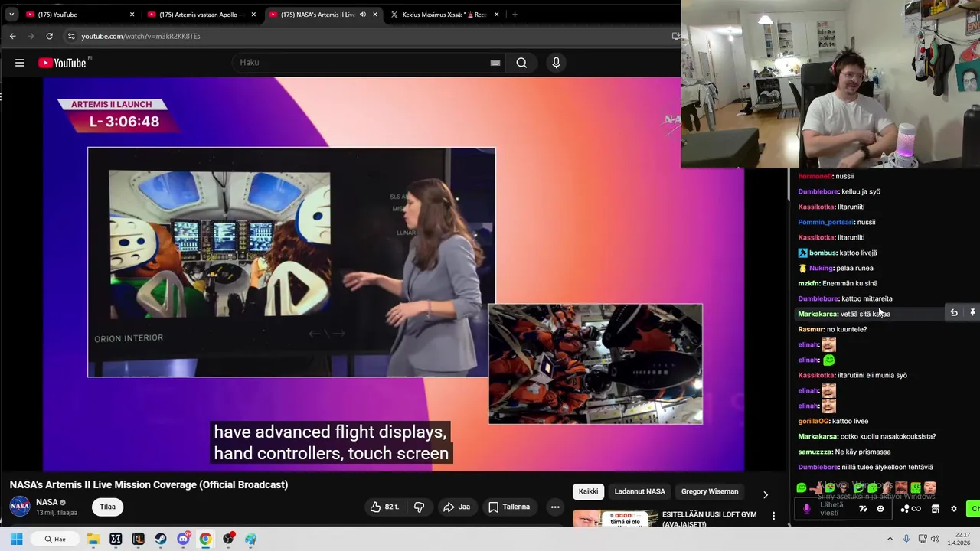This screenshot has height=551, width=980.
Task: Open the 7TV emote menu in chat
Action: [863, 509]
